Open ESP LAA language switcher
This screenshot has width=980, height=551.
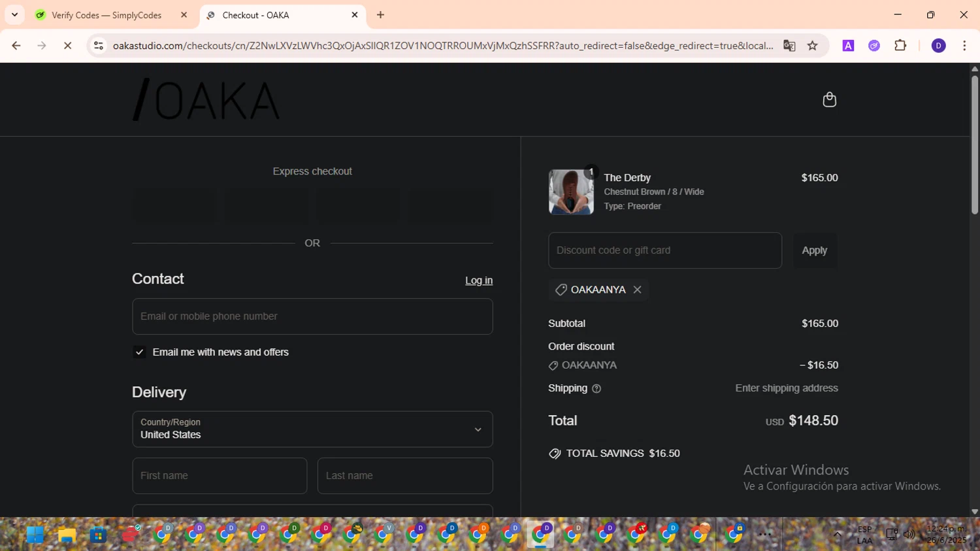(864, 535)
